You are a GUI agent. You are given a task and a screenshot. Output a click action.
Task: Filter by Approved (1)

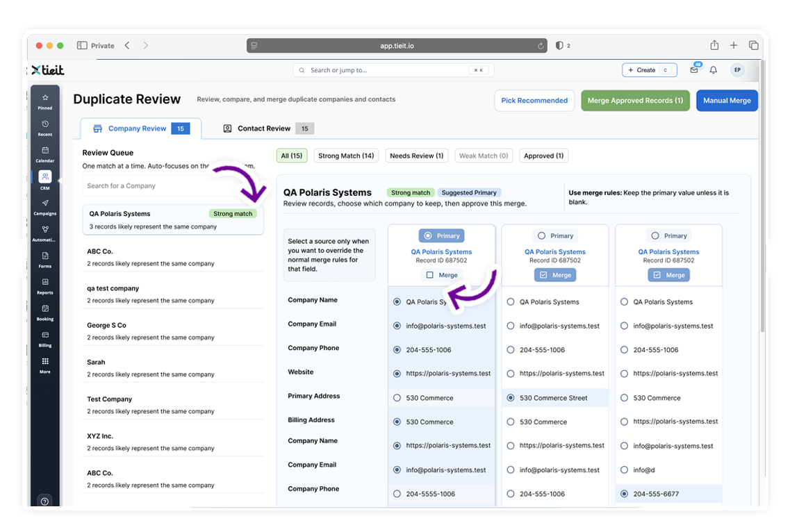[x=544, y=156]
